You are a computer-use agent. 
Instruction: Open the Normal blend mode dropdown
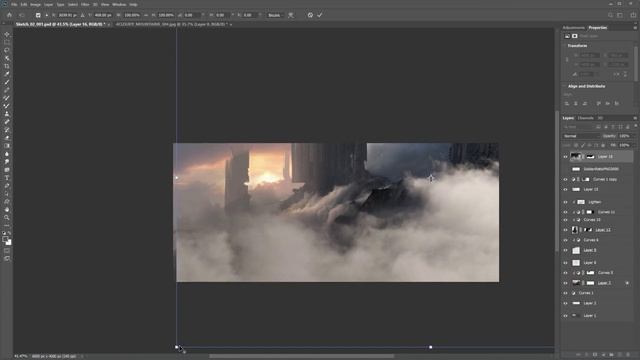pyautogui.click(x=581, y=136)
